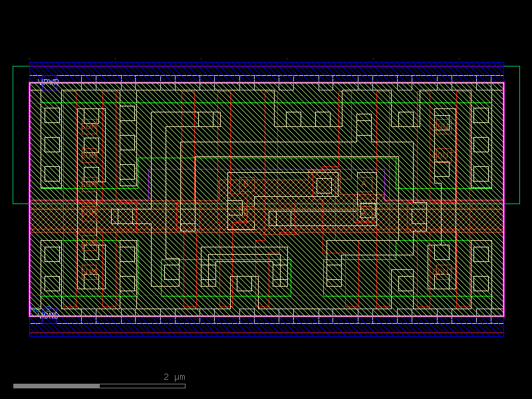Click the nand2 cell name label

[x=37, y=310]
